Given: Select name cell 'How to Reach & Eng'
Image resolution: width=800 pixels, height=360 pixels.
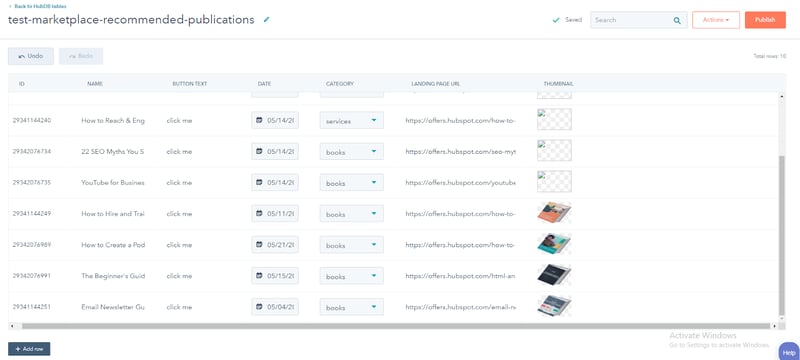Looking at the screenshot, I should [113, 120].
